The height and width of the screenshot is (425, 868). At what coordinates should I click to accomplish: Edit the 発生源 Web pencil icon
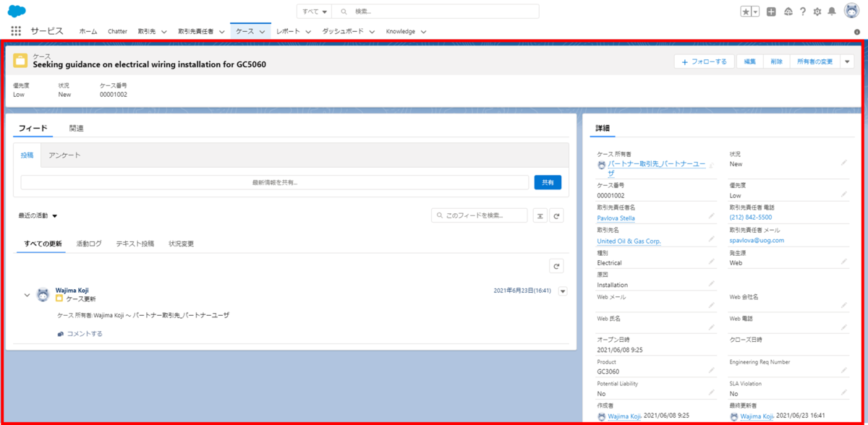pos(843,261)
